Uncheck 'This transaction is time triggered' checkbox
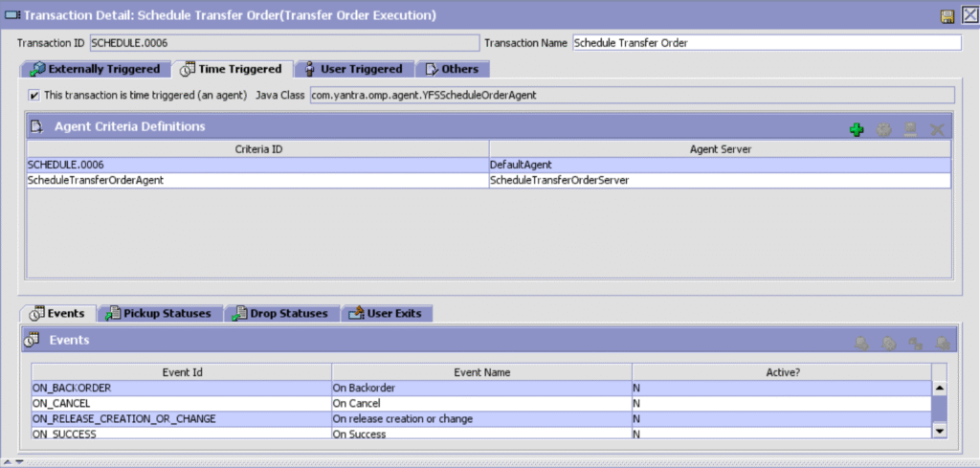 [x=34, y=95]
